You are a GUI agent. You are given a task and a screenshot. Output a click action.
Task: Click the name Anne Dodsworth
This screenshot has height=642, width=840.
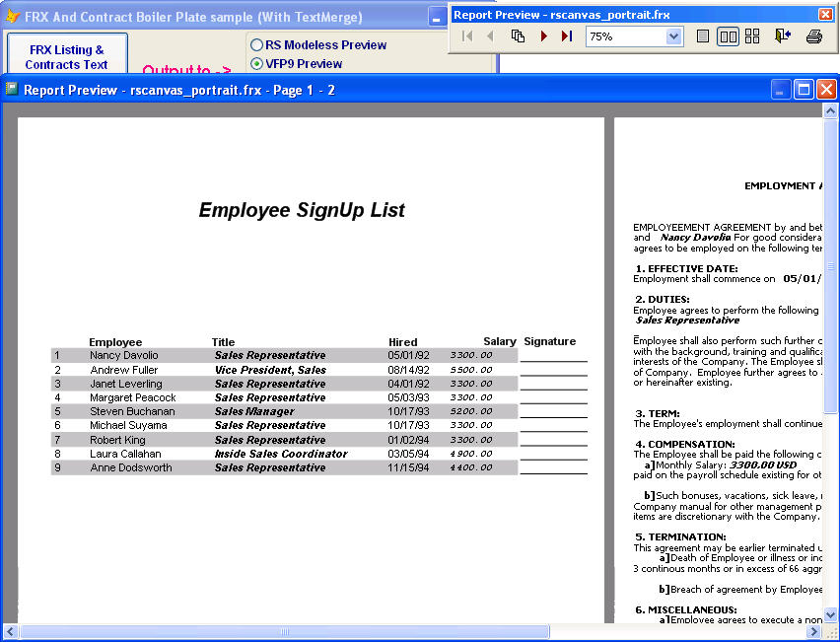(131, 467)
